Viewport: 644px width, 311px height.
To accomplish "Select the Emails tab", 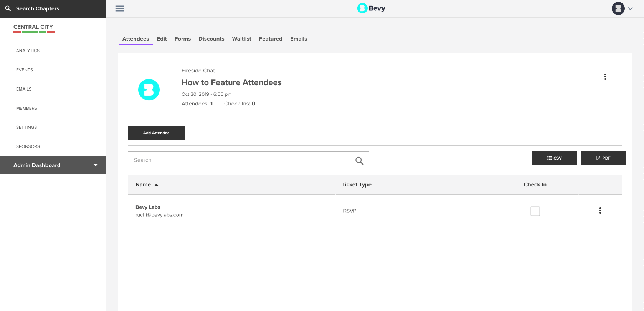I will point(299,39).
